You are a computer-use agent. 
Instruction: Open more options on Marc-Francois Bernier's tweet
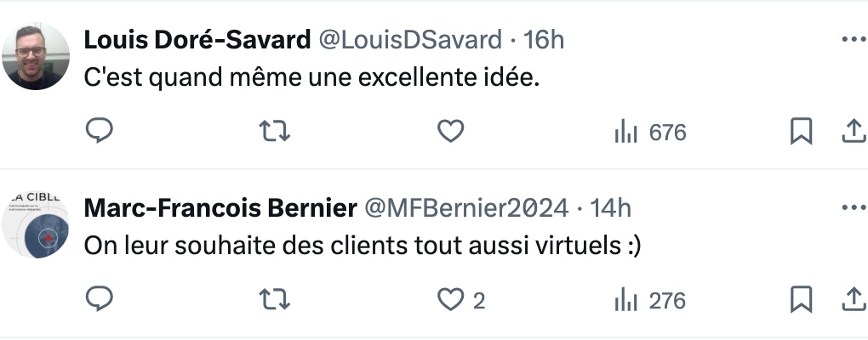coord(854,208)
